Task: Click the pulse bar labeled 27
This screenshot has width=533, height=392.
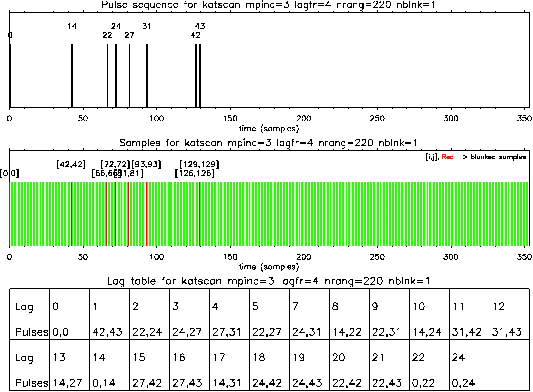Action: pyautogui.click(x=130, y=76)
